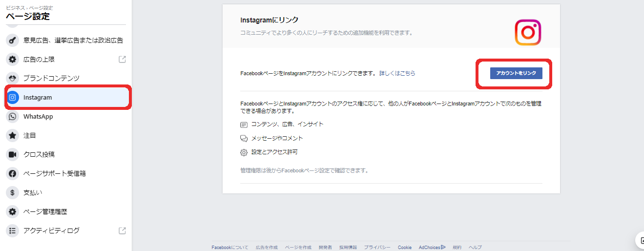Open the key-icon political ads settings

(12, 41)
